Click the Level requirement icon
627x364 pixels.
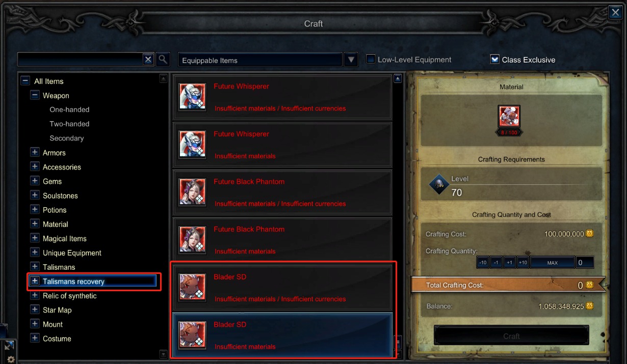tap(438, 185)
